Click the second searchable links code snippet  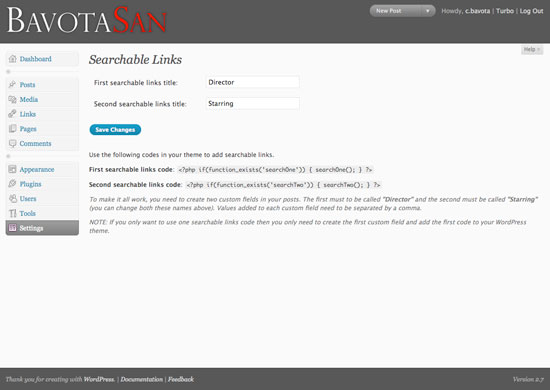283,184
